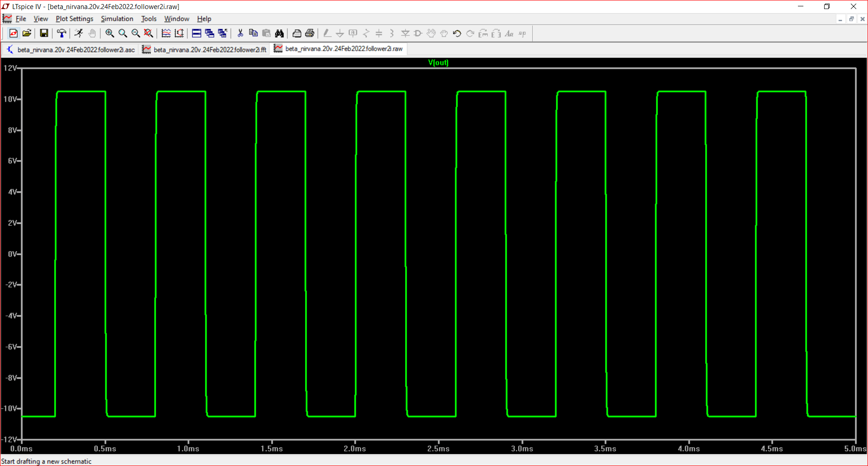The image size is (868, 466).
Task: Click the Pick Visible Traces icon
Action: [166, 33]
